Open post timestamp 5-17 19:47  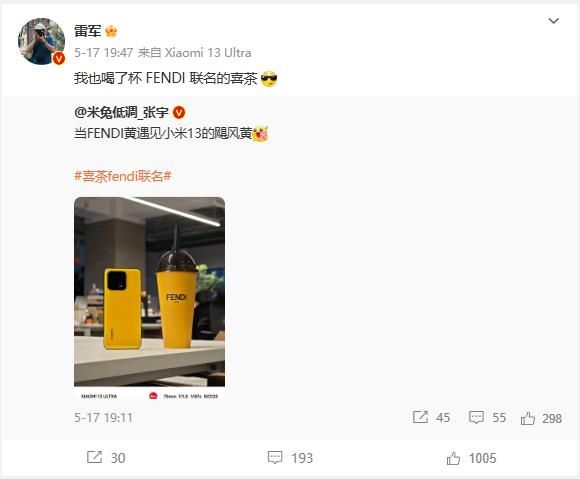[x=104, y=53]
